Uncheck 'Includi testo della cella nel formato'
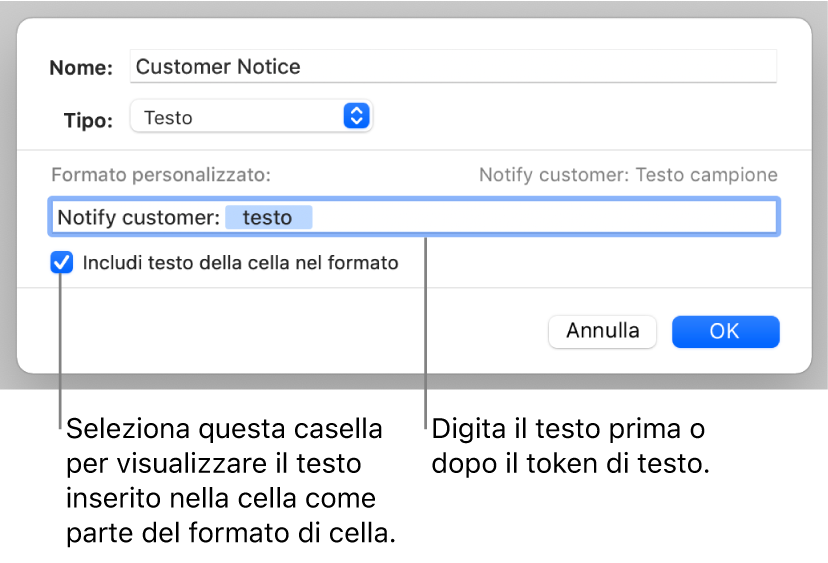The image size is (828, 563). tap(62, 263)
